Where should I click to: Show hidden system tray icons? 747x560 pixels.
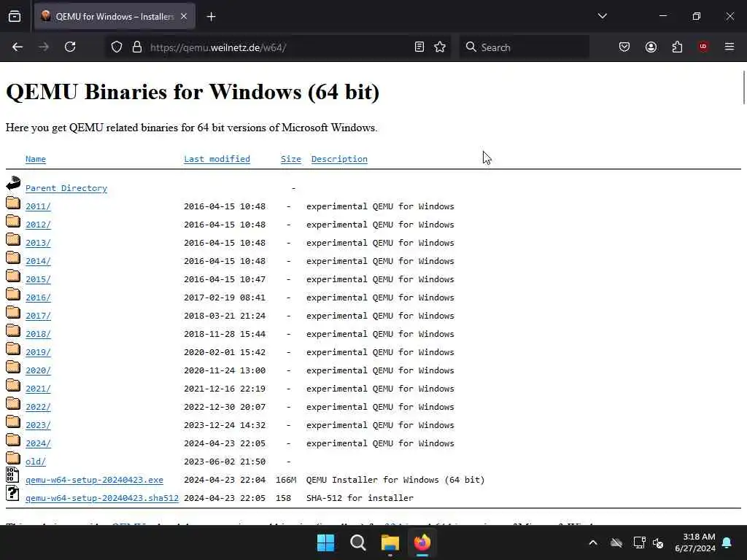(593, 542)
